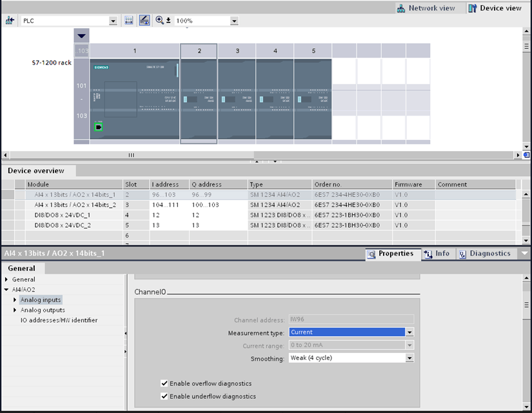The height and width of the screenshot is (413, 532).
Task: Click the show module labels toolbar icon
Action: (128, 21)
